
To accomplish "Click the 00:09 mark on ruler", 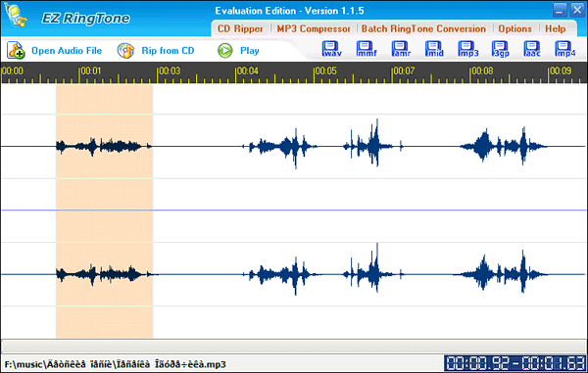I will [561, 70].
